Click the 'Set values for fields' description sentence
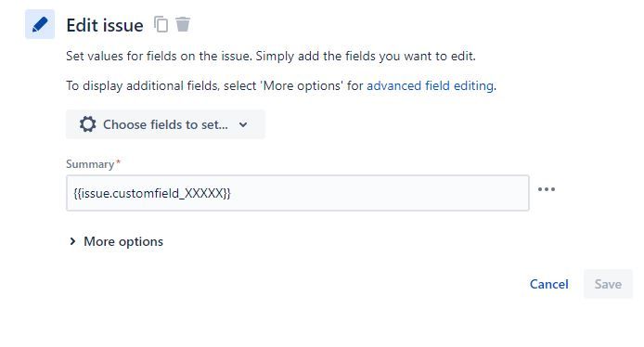 point(271,56)
